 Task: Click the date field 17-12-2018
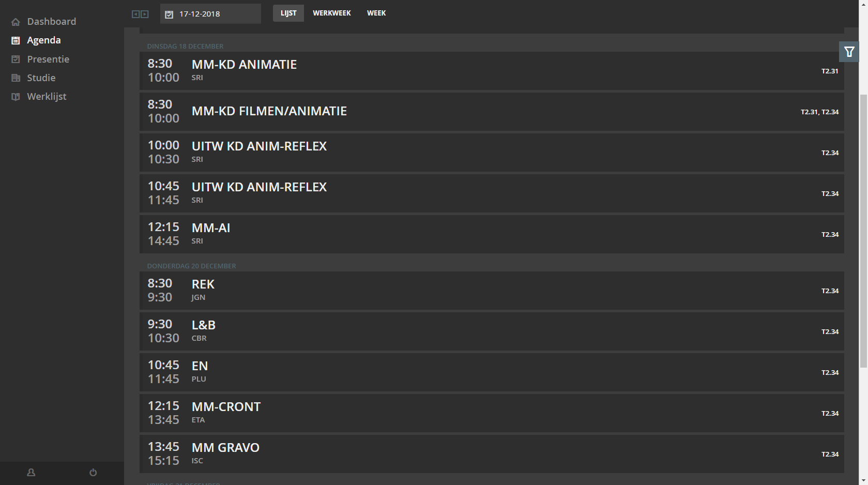click(210, 14)
